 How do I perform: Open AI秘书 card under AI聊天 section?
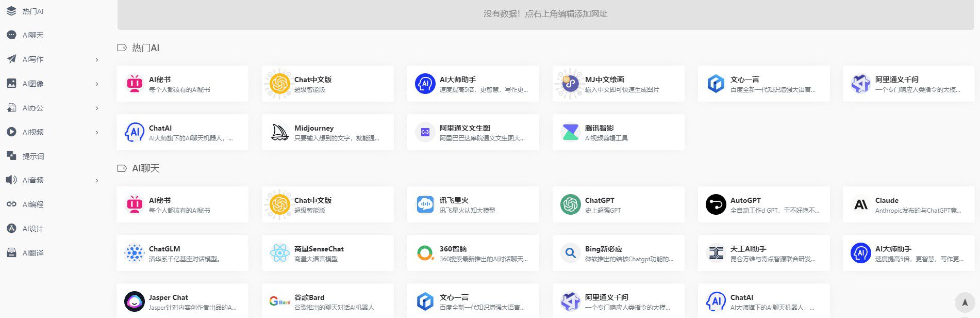[182, 204]
